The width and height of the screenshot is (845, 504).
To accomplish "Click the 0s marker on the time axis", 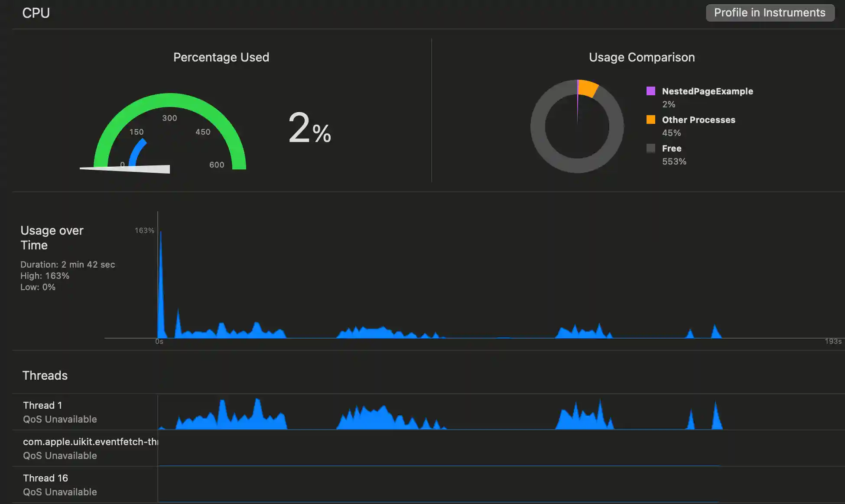I will tap(159, 342).
